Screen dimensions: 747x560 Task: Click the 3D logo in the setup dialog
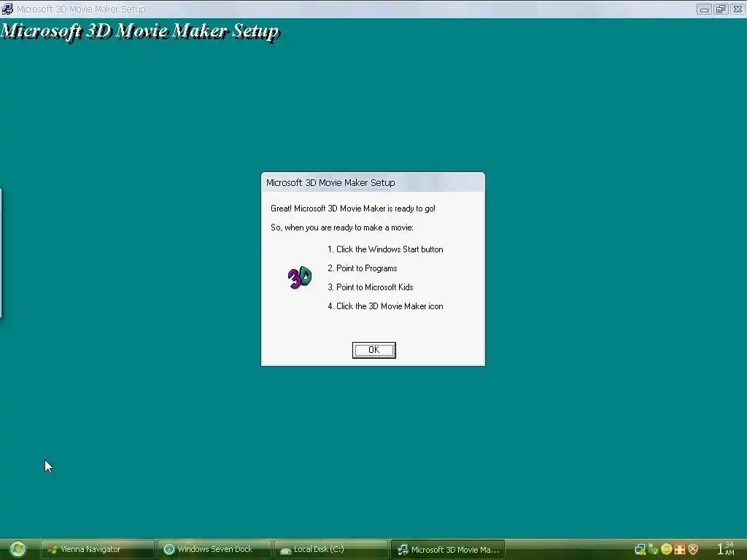300,278
